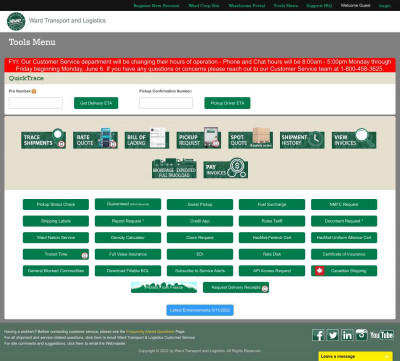This screenshot has height=361, width=400.
Task: Open Guest Pickup
Action: pyautogui.click(x=200, y=204)
